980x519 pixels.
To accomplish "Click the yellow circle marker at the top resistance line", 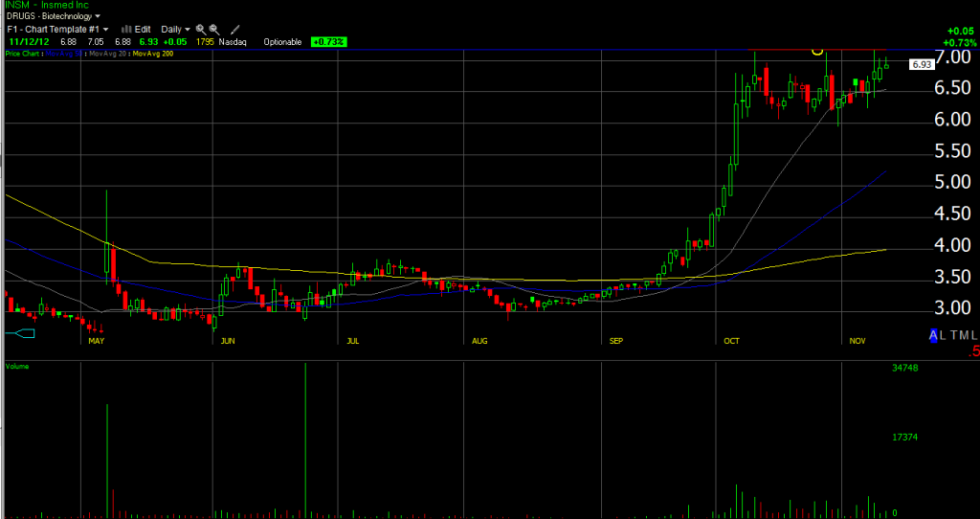I will pyautogui.click(x=817, y=52).
